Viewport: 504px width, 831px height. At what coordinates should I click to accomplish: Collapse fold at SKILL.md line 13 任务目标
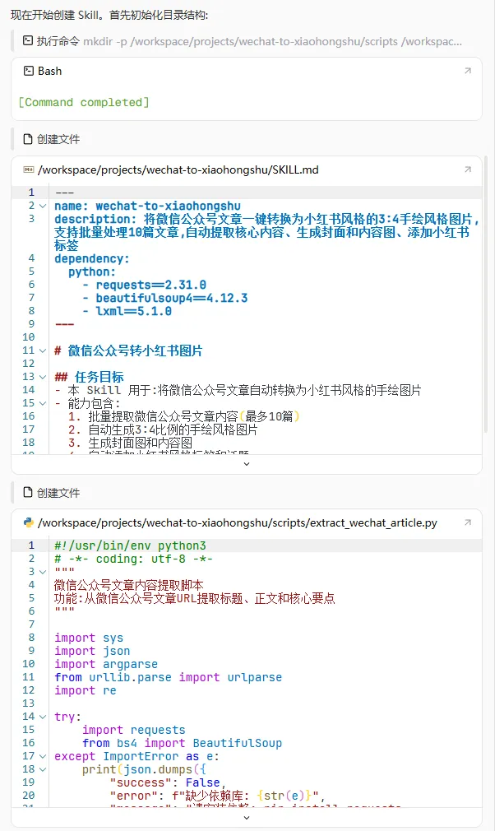43,377
